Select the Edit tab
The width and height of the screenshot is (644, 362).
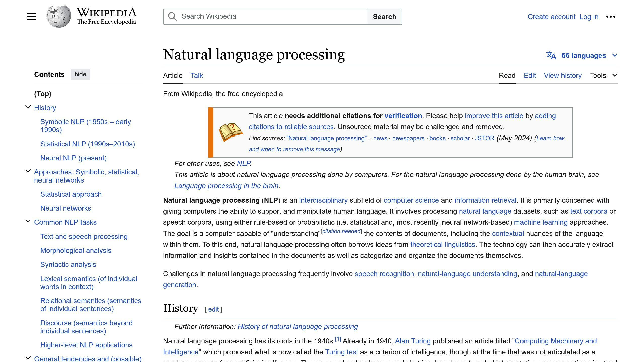pyautogui.click(x=530, y=75)
